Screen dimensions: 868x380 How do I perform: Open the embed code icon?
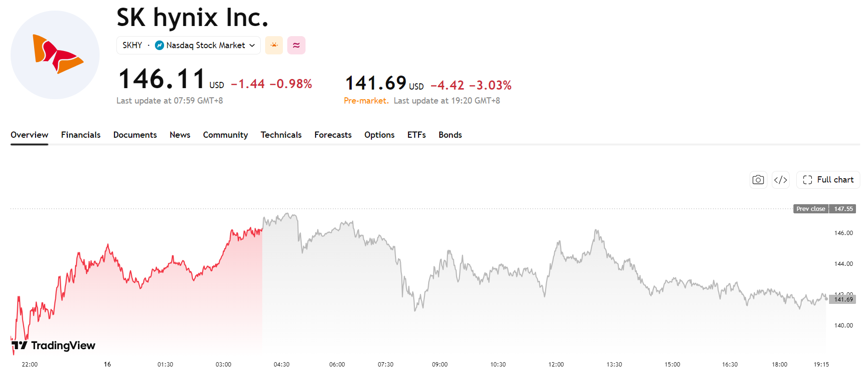coord(780,180)
